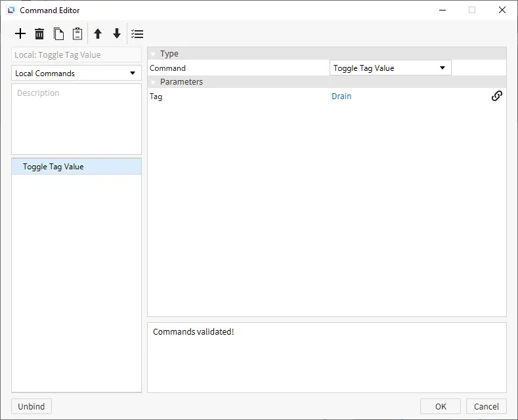Click the link icon beside the Tag parameter
The width and height of the screenshot is (518, 420).
coord(497,96)
